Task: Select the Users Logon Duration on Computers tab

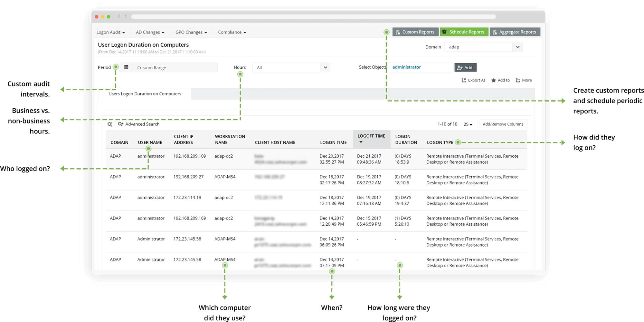Action: (145, 93)
